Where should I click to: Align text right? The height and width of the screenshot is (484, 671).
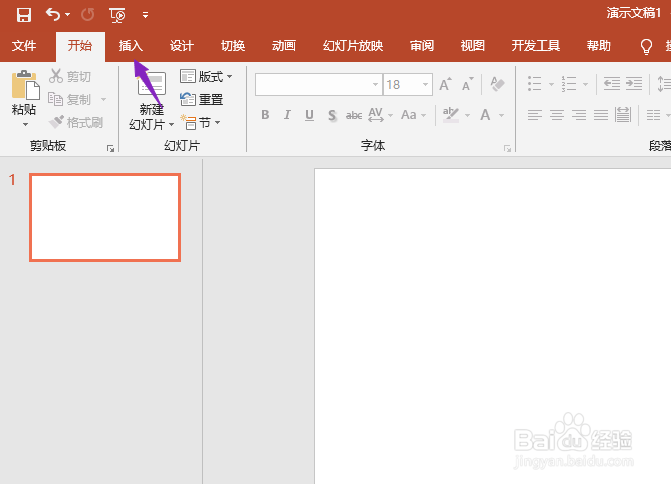coord(579,115)
